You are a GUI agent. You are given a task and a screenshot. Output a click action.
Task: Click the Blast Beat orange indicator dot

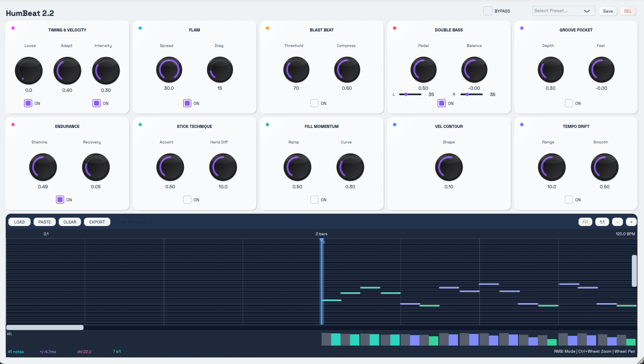point(267,28)
